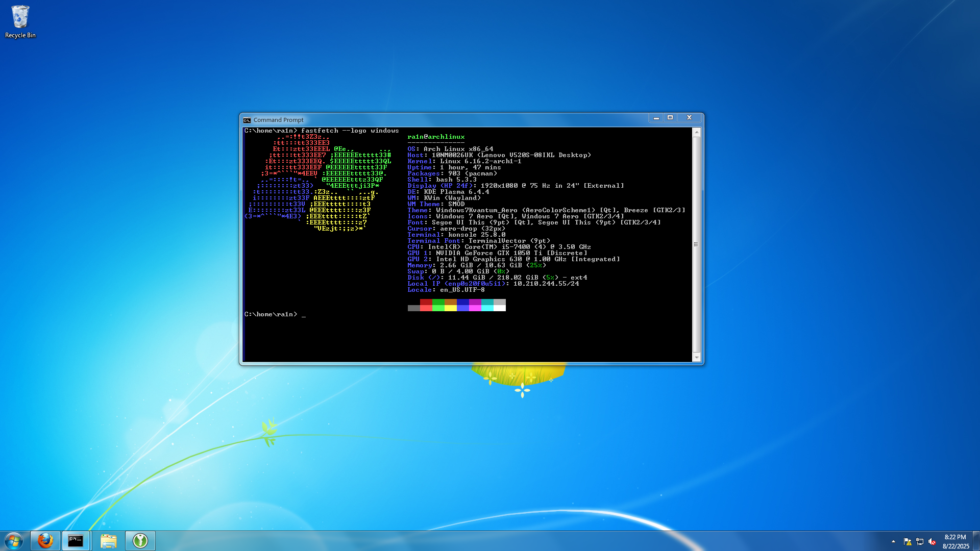Click the bright yellow color block

point(451,308)
